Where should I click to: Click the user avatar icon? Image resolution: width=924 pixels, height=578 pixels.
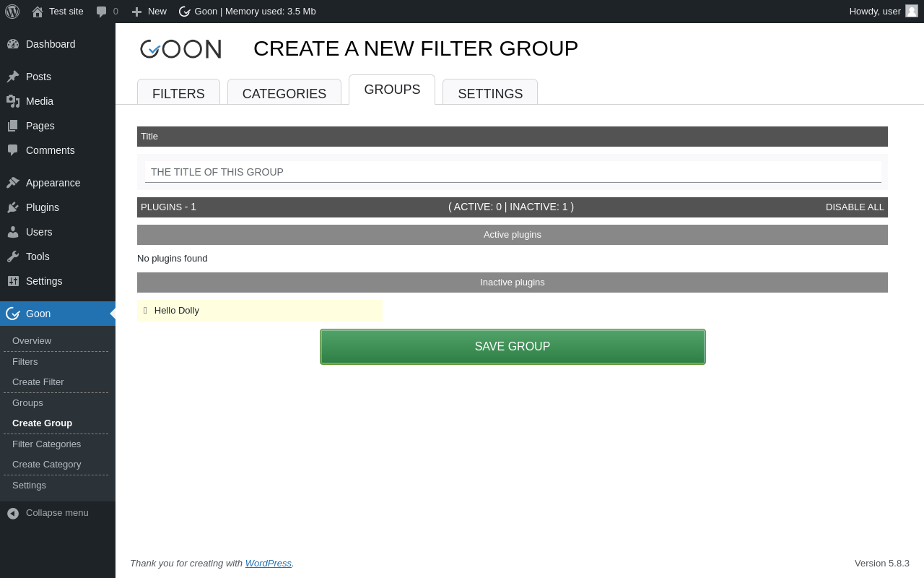click(912, 11)
